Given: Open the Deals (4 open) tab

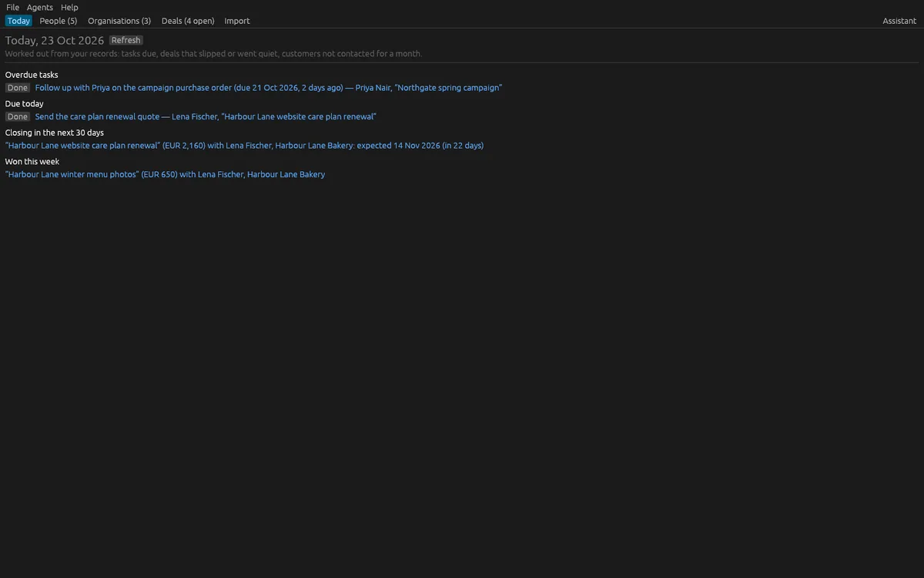Looking at the screenshot, I should pyautogui.click(x=188, y=21).
